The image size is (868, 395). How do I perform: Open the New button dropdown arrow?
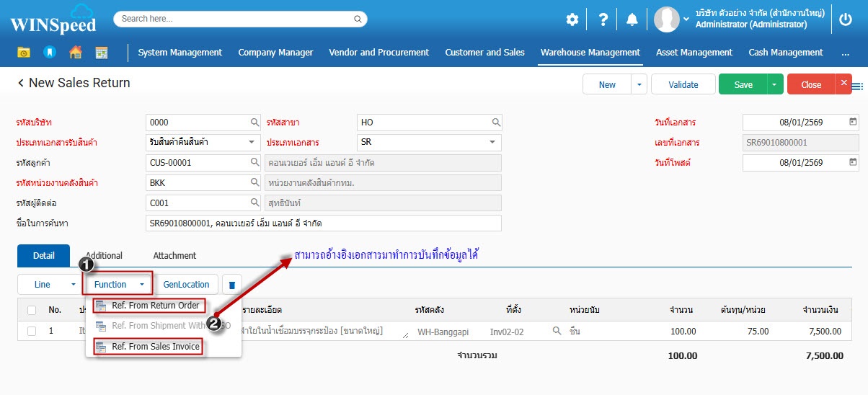click(x=639, y=84)
